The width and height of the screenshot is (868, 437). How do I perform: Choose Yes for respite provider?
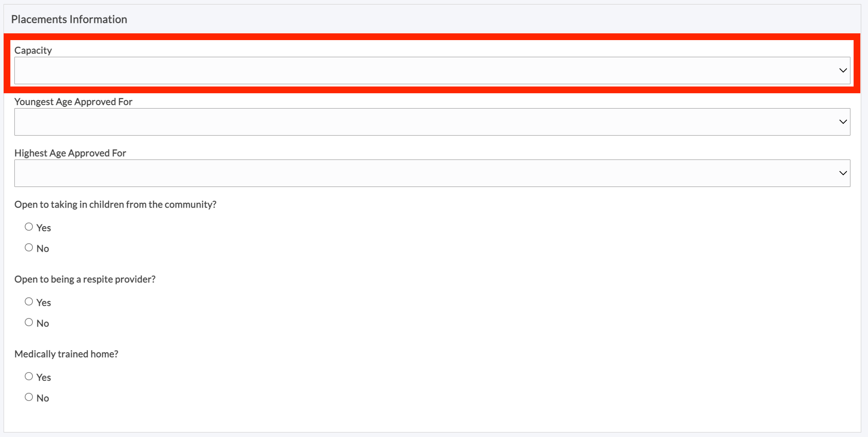(29, 302)
